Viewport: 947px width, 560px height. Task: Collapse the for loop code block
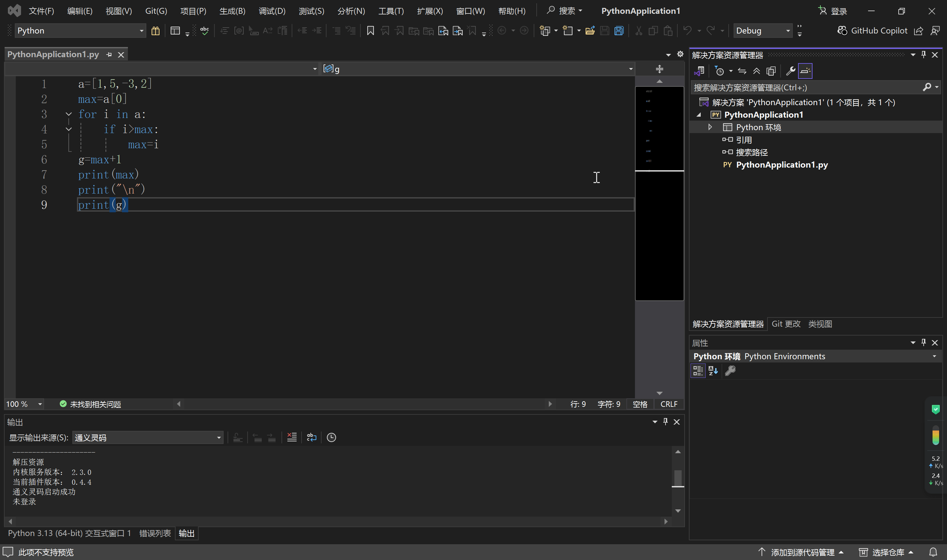68,114
